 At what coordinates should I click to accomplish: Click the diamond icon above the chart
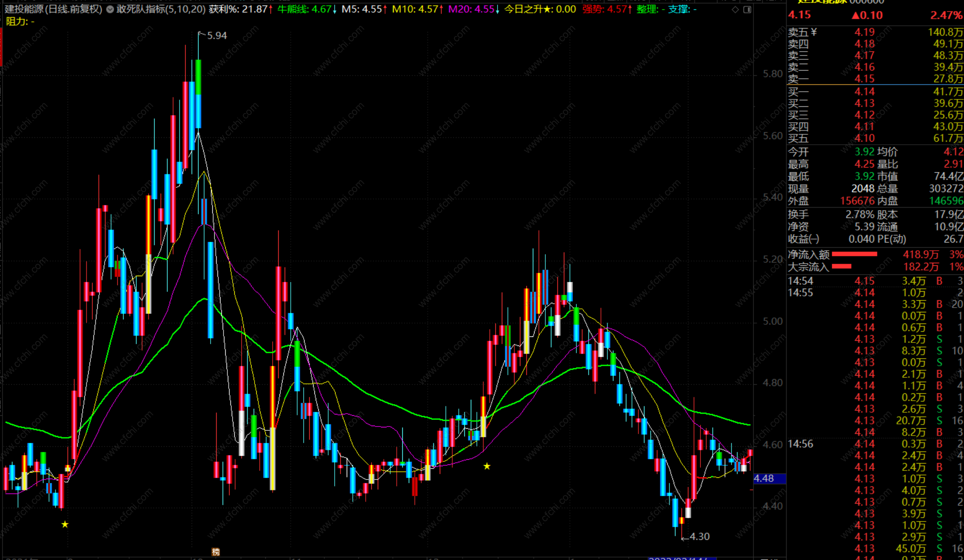pyautogui.click(x=735, y=9)
